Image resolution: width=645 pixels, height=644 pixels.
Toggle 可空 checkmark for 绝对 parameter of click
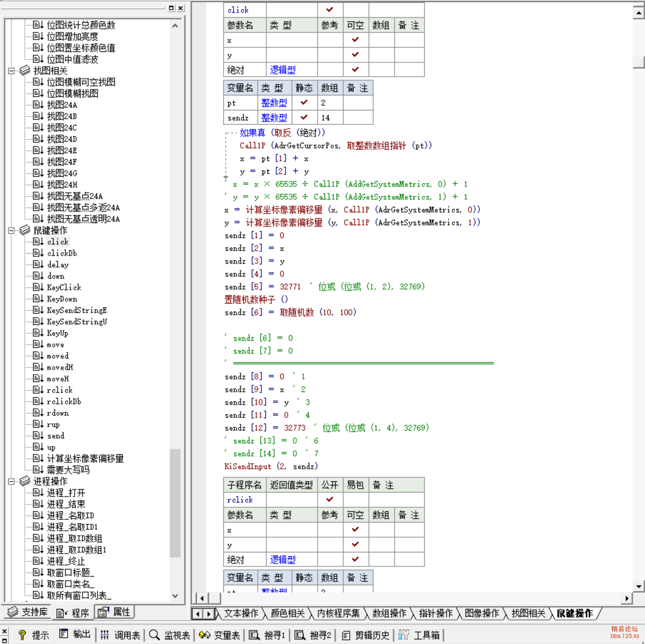(x=355, y=69)
